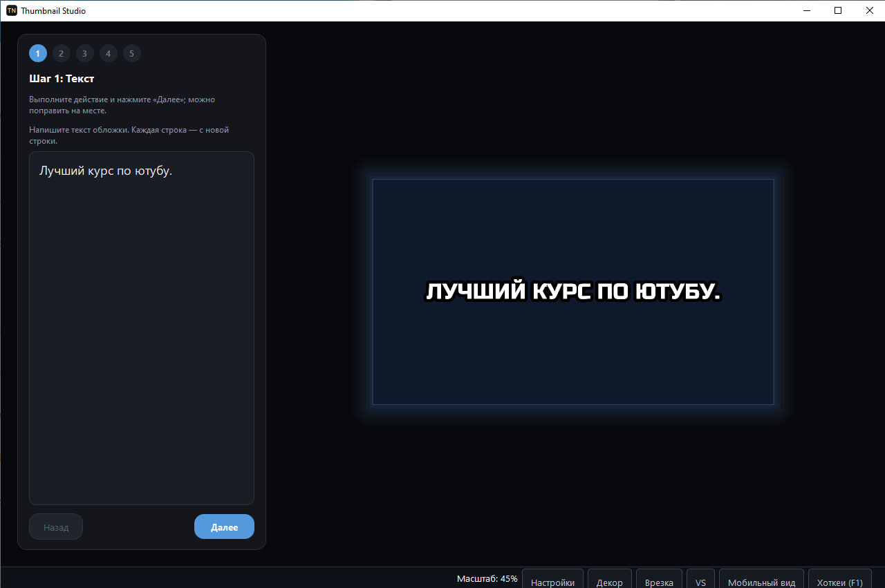Click the «Выполните действие и нажмите» hint text
Image resolution: width=885 pixels, height=588 pixels.
click(122, 105)
